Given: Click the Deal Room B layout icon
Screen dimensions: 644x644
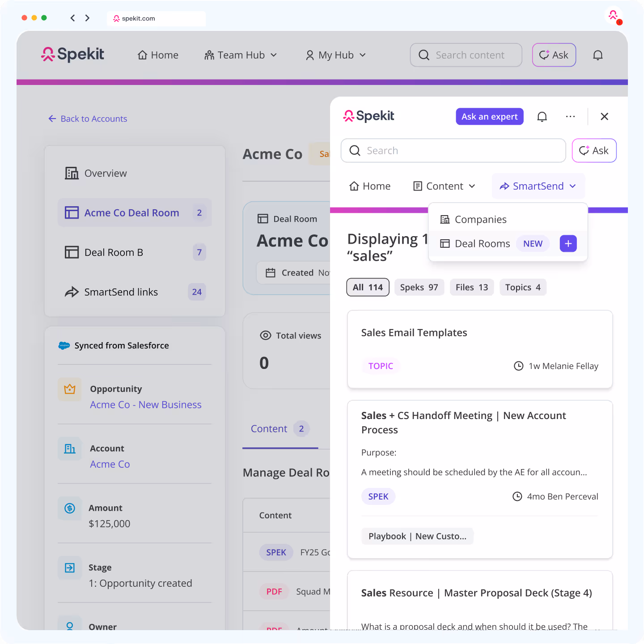Looking at the screenshot, I should (72, 252).
